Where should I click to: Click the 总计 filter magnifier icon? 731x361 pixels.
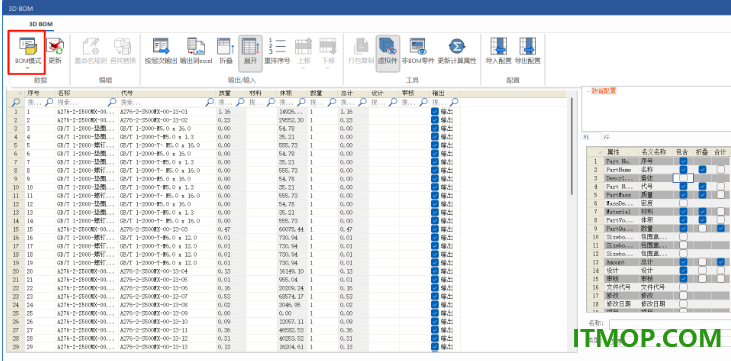tap(362, 102)
